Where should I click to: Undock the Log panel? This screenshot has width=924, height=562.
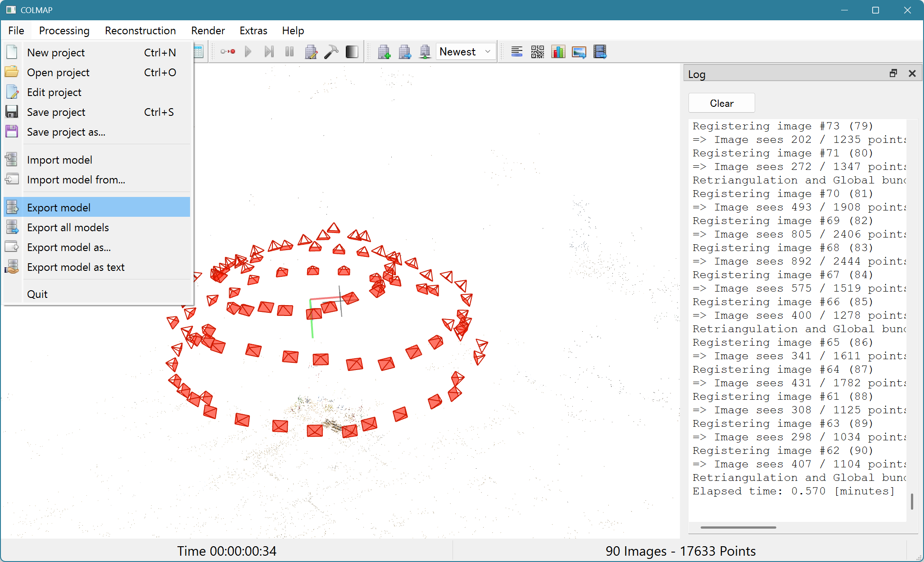coord(893,73)
